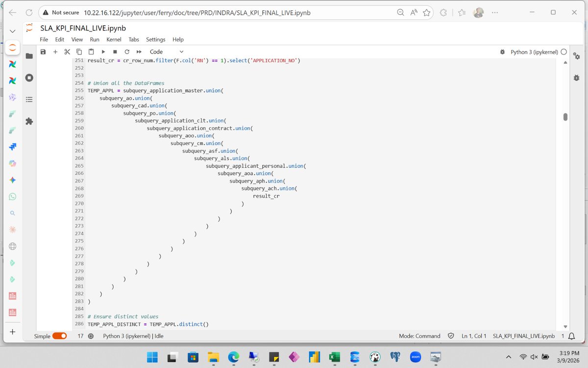
Task: Show the Table of Contents sidebar panel
Action: 29,99
